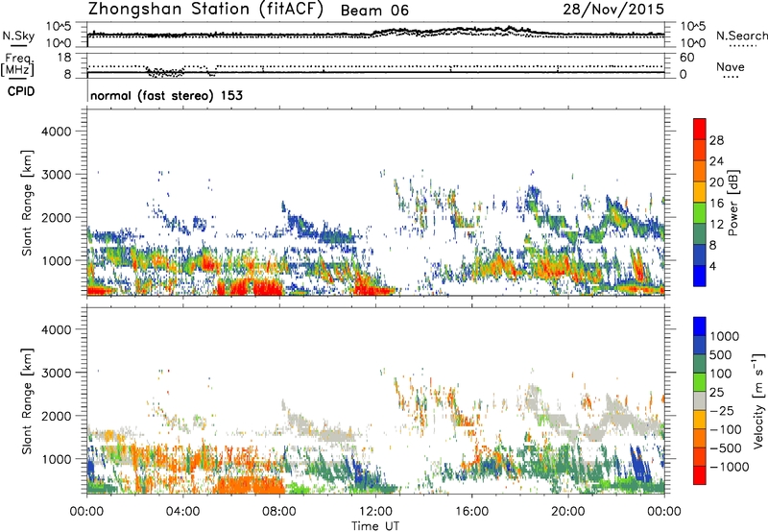The width and height of the screenshot is (768, 532).
Task: Click the 'Time UT' axis label
Action: (375, 526)
